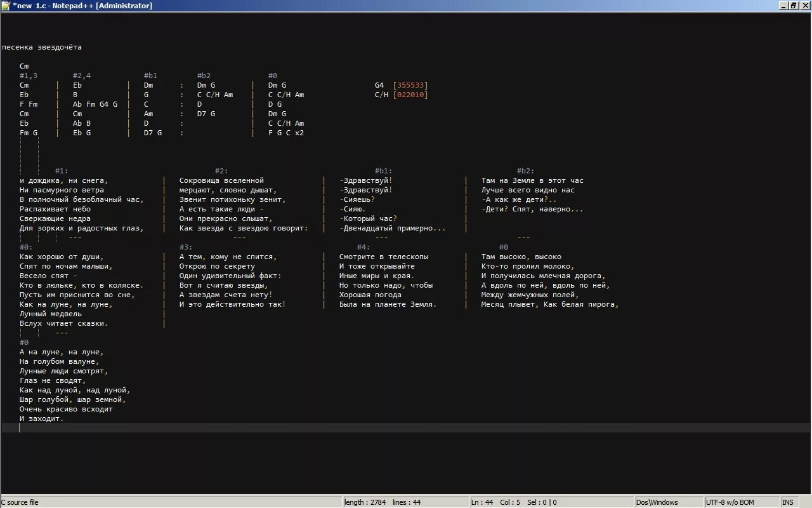Click the line '-Двенадцатый примерно...'
Image resolution: width=812 pixels, height=508 pixels.
pyautogui.click(x=393, y=228)
